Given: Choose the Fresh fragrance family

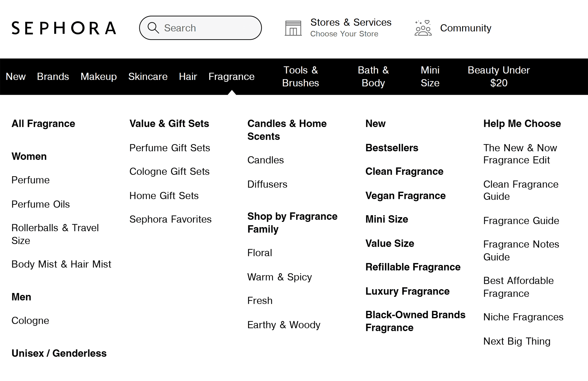Looking at the screenshot, I should (260, 301).
